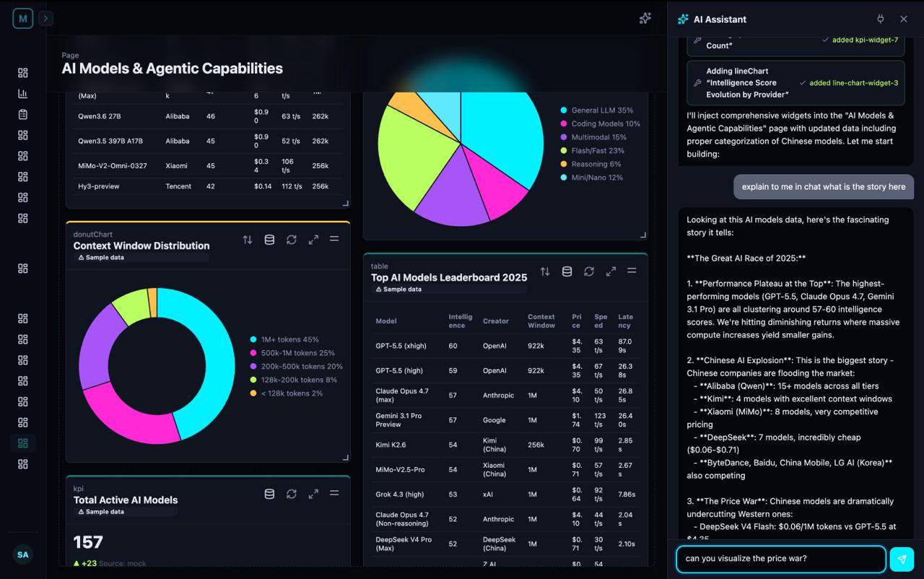The image size is (924, 579).
Task: Toggle the 200k-500k tokens 20% legend entry
Action: click(297, 366)
